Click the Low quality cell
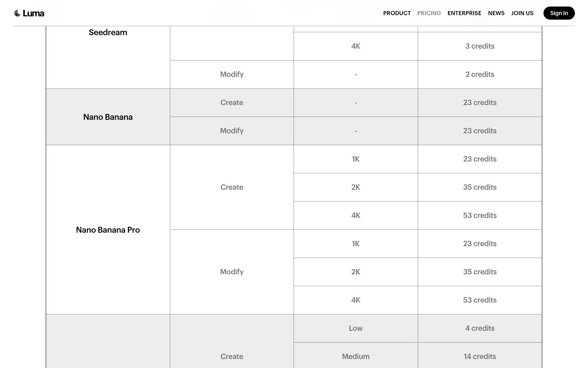 coord(356,328)
